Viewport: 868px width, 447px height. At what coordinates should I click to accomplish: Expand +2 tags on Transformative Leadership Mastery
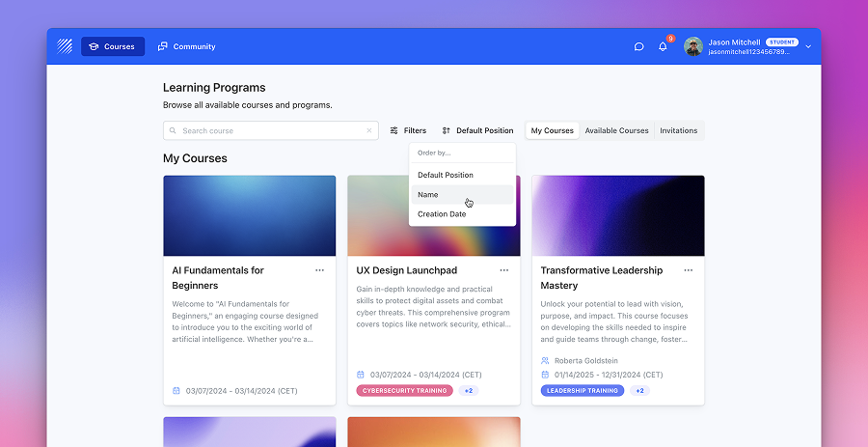pyautogui.click(x=639, y=390)
